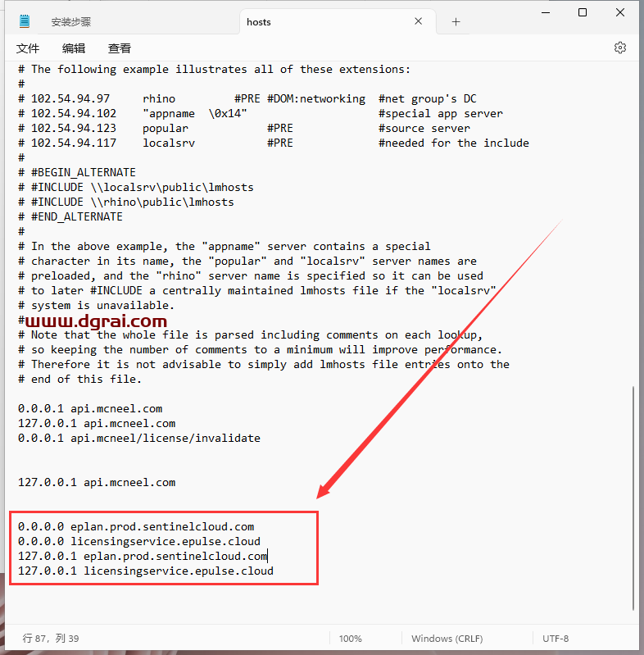Click the '102.54.94.97 rhino' line
The image size is (644, 655).
pos(247,99)
